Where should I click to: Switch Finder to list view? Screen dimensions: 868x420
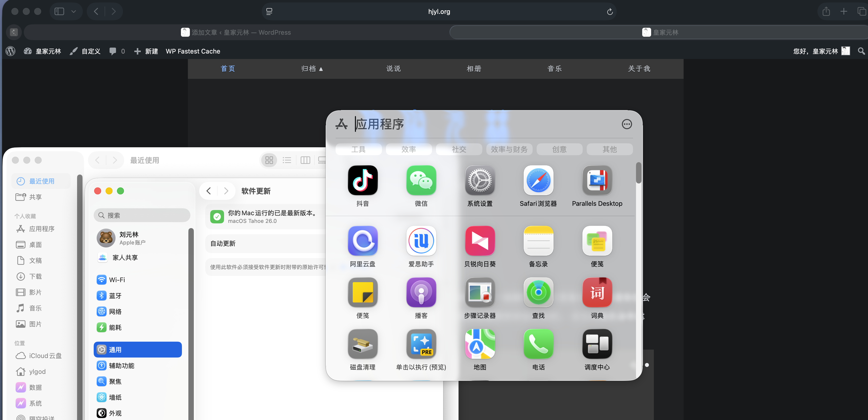coord(287,160)
